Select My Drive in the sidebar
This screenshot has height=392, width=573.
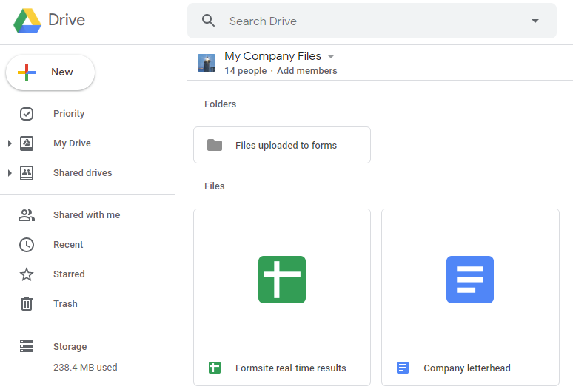pyautogui.click(x=72, y=143)
